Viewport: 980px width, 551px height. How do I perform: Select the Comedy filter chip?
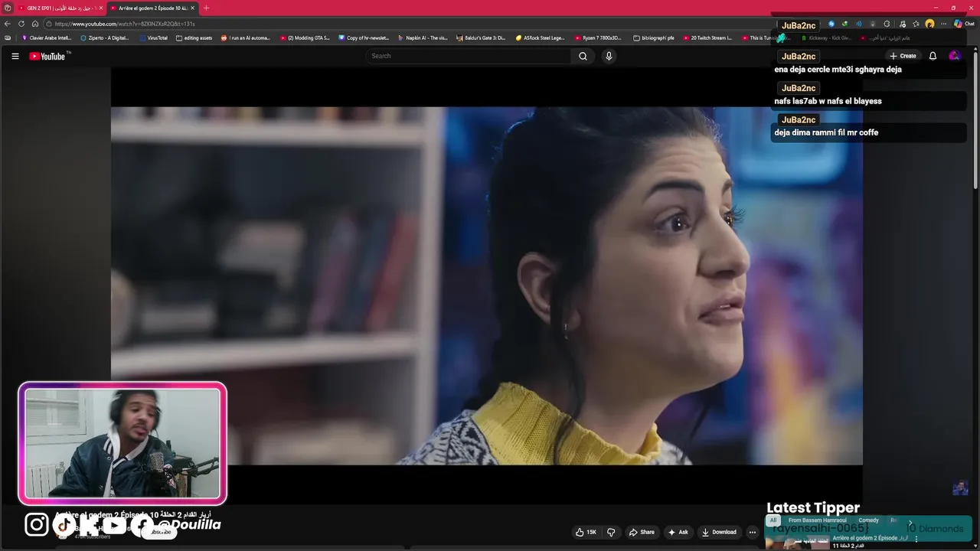tap(868, 520)
